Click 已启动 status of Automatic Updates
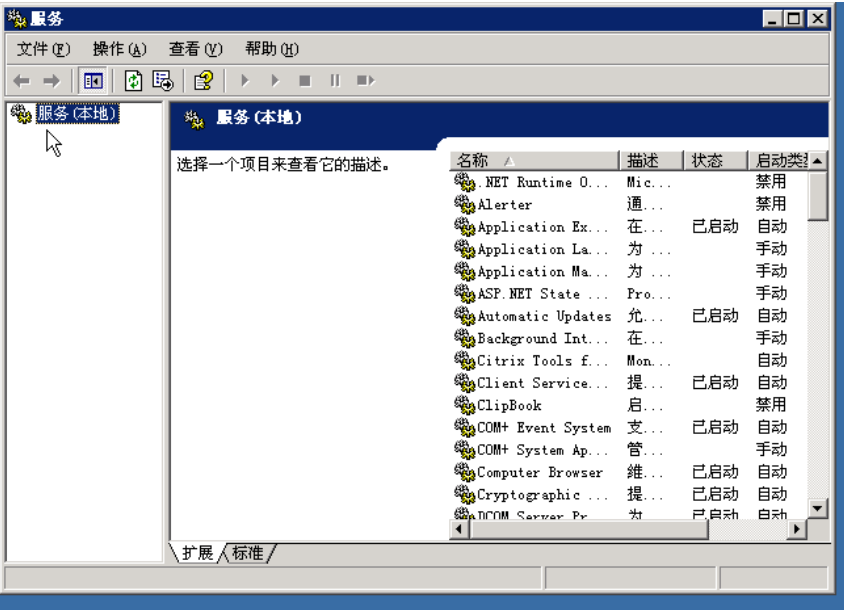The height and width of the screenshot is (610, 844). tap(715, 316)
